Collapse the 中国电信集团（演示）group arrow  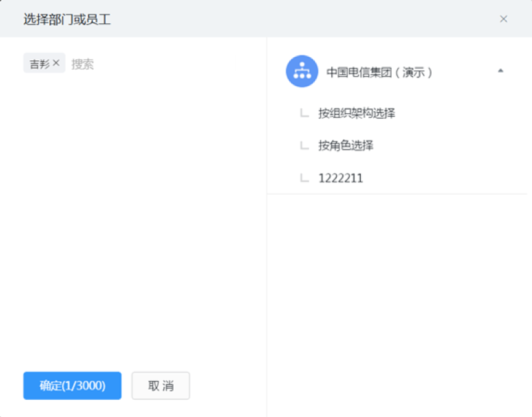pos(501,71)
